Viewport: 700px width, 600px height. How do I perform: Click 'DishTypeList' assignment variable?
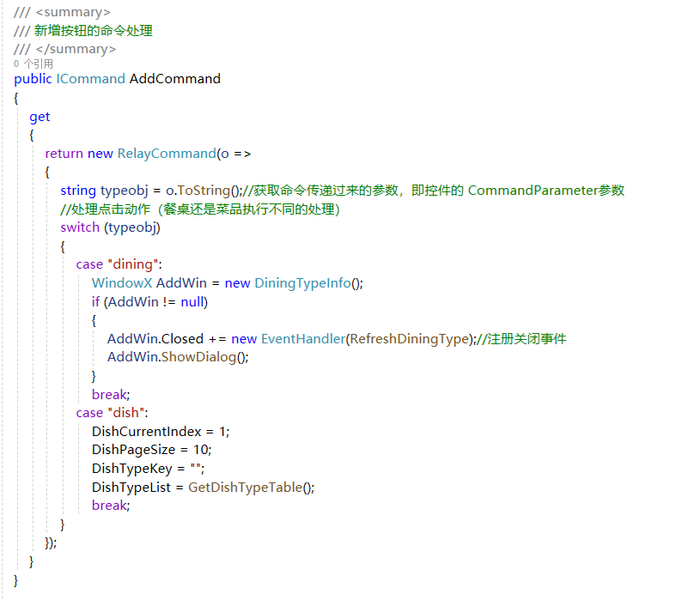131,488
